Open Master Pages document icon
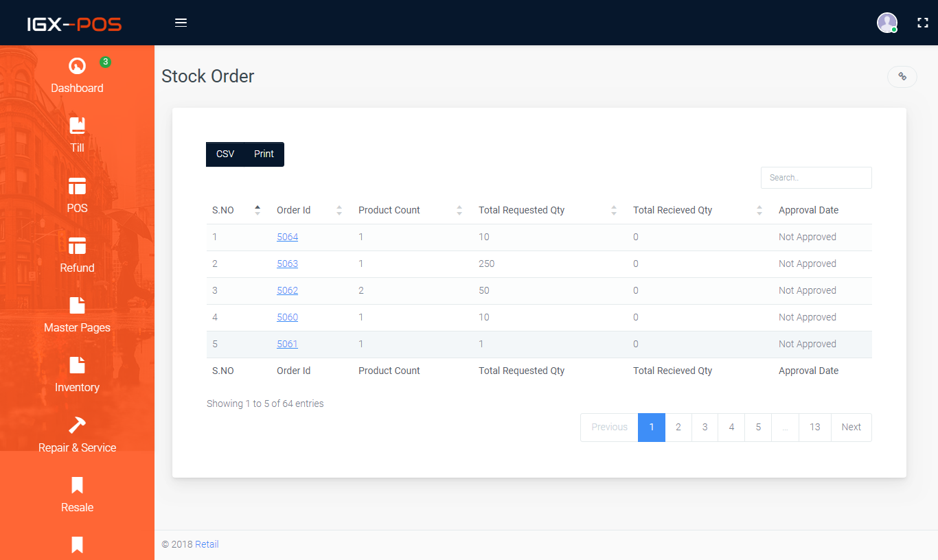 pyautogui.click(x=77, y=305)
